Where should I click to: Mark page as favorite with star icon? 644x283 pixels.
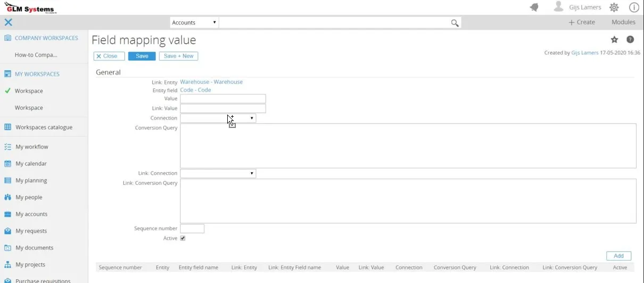pyautogui.click(x=614, y=39)
